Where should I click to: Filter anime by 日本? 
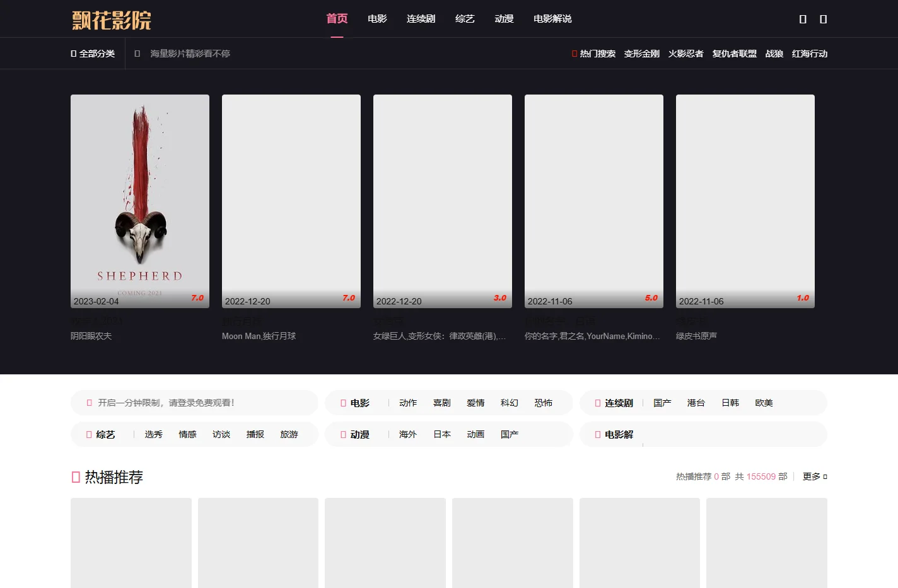442,434
